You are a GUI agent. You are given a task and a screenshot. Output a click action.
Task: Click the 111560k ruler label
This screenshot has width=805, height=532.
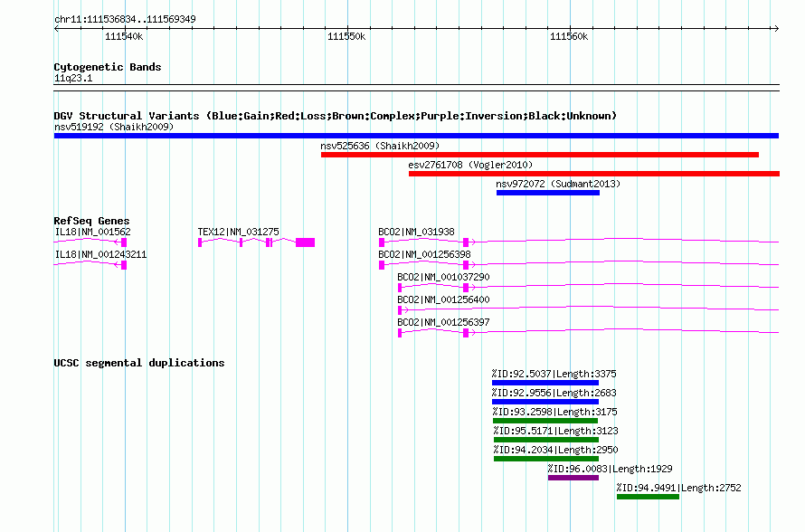569,37
